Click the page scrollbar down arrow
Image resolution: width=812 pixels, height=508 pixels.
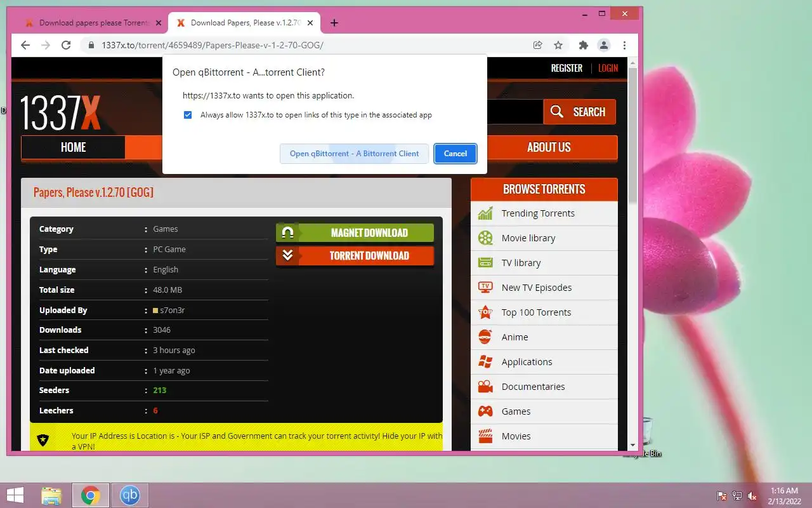pos(632,445)
